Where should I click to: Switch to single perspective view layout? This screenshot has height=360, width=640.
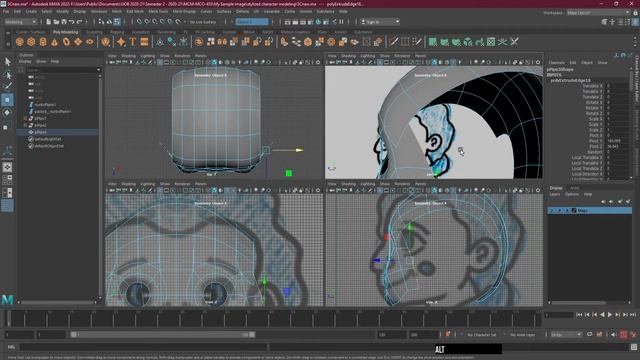point(7,167)
